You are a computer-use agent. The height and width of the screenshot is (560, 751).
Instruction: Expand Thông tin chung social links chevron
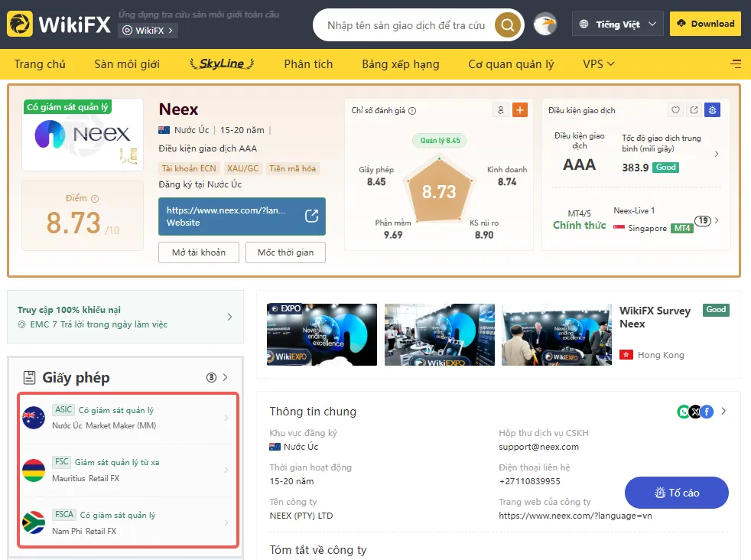[x=723, y=411]
